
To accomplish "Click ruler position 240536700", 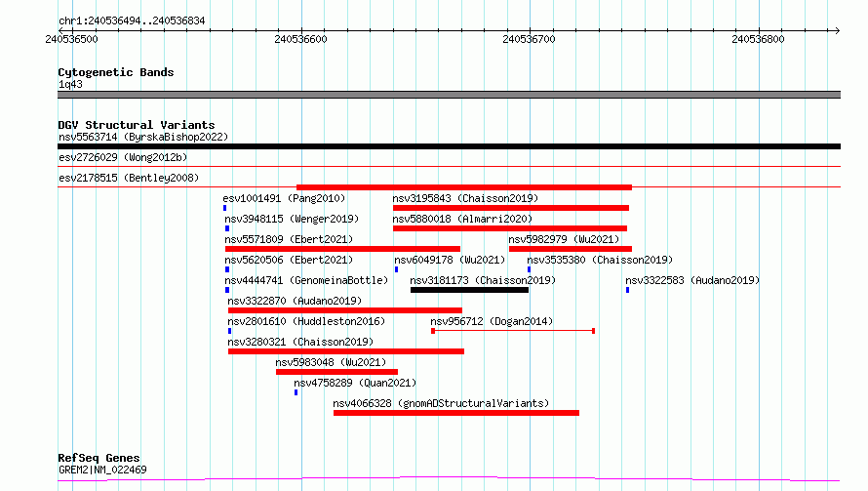I will click(529, 39).
